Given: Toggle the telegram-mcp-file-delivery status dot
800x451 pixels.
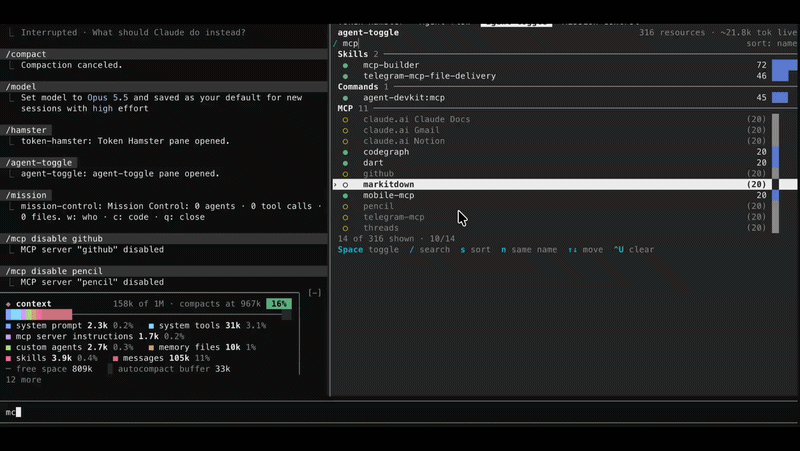Looking at the screenshot, I should pyautogui.click(x=345, y=76).
